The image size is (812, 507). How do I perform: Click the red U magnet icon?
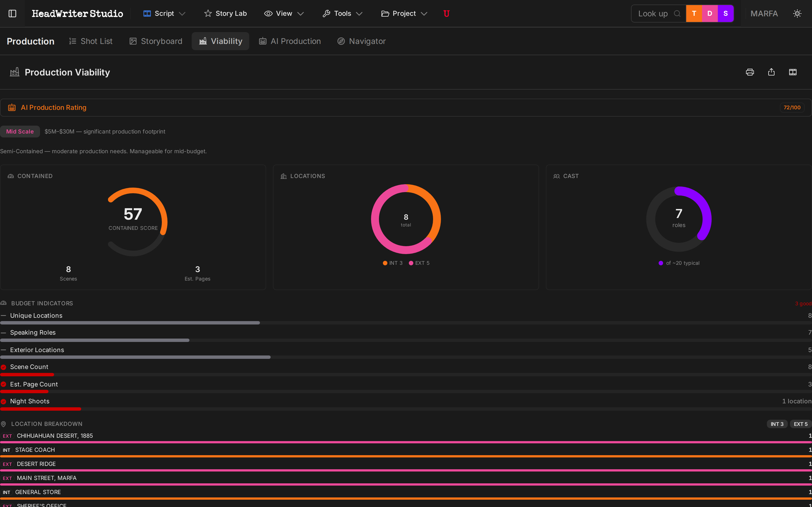(x=446, y=14)
